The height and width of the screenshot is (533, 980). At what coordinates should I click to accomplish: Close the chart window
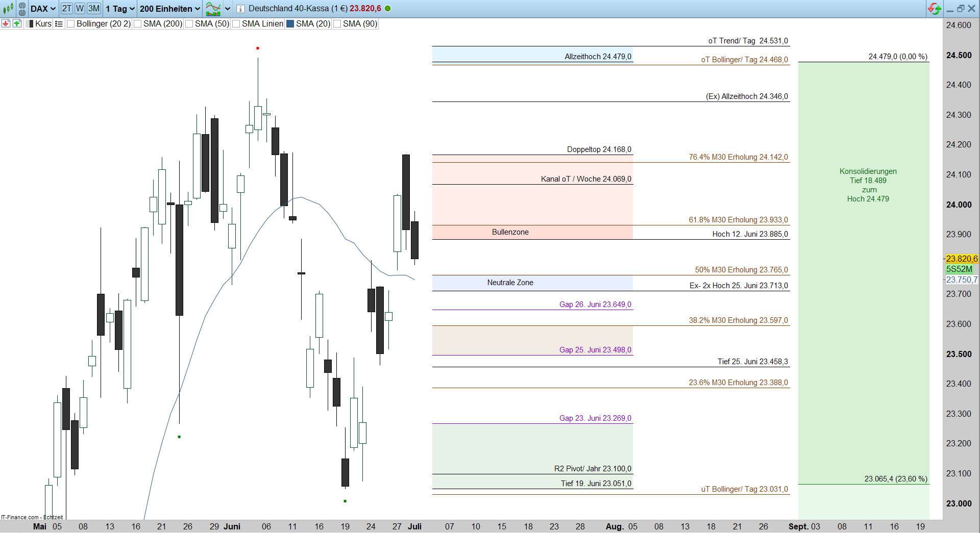pos(972,9)
